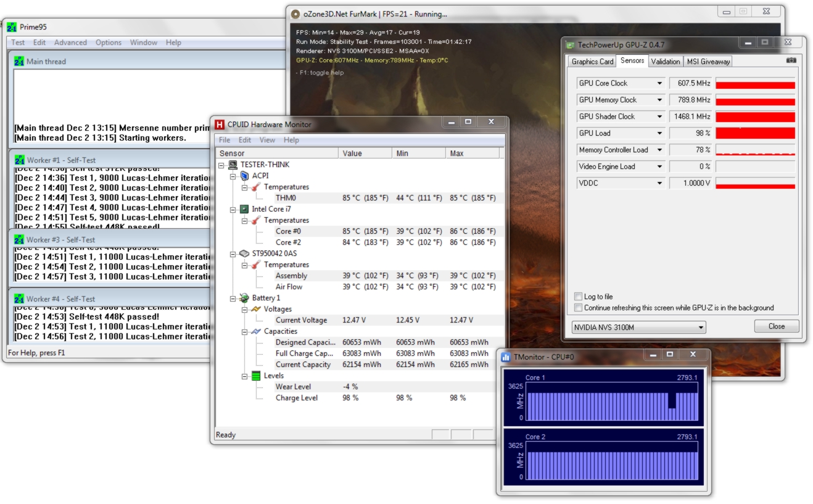This screenshot has width=813, height=504.
Task: Collapse the ST950042 0AS node
Action: (233, 254)
